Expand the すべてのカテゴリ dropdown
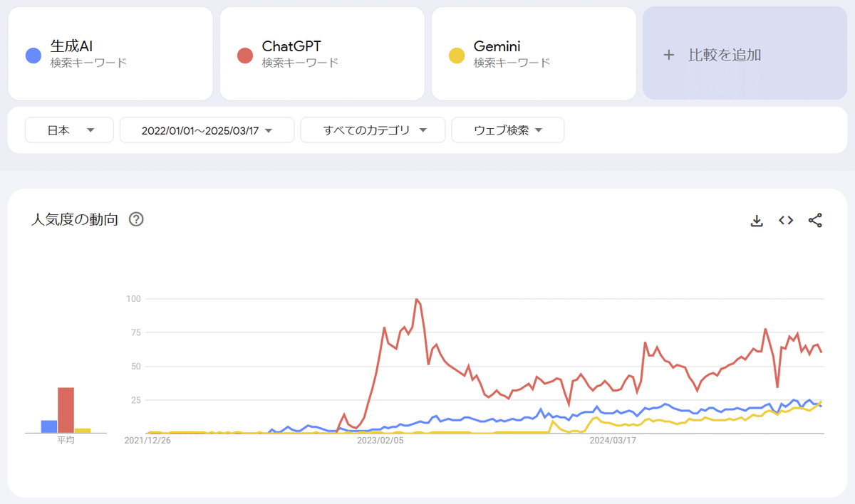The width and height of the screenshot is (855, 504). tap(372, 130)
